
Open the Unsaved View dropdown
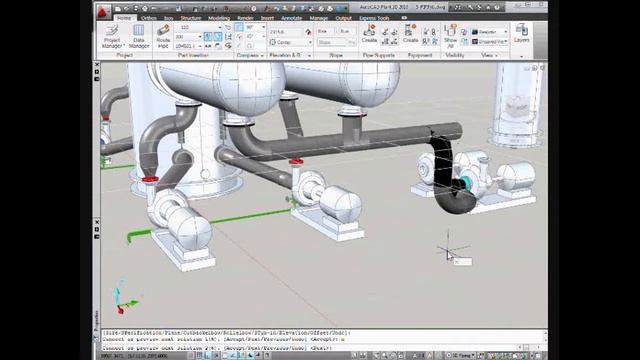(490, 42)
